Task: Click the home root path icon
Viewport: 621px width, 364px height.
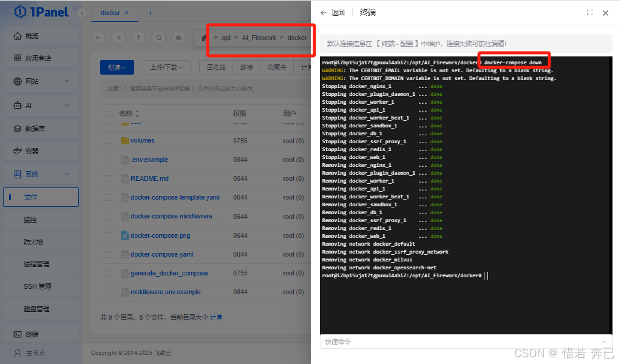Action: (x=204, y=38)
